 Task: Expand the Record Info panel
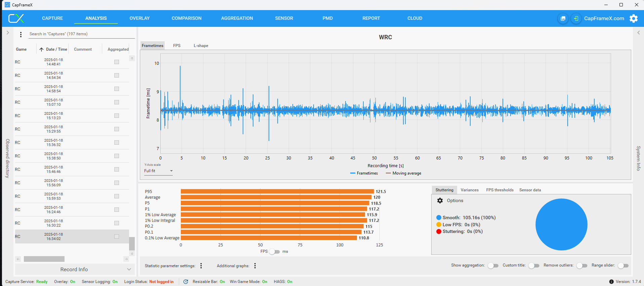point(74,270)
